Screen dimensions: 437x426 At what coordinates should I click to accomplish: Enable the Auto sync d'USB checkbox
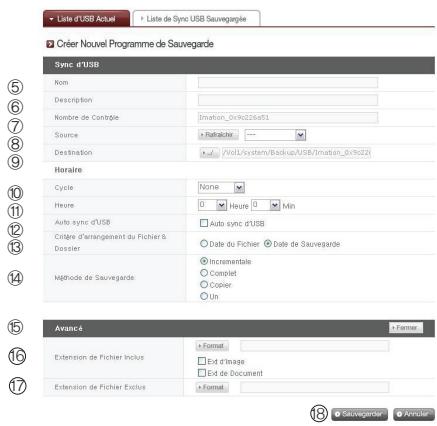(204, 223)
